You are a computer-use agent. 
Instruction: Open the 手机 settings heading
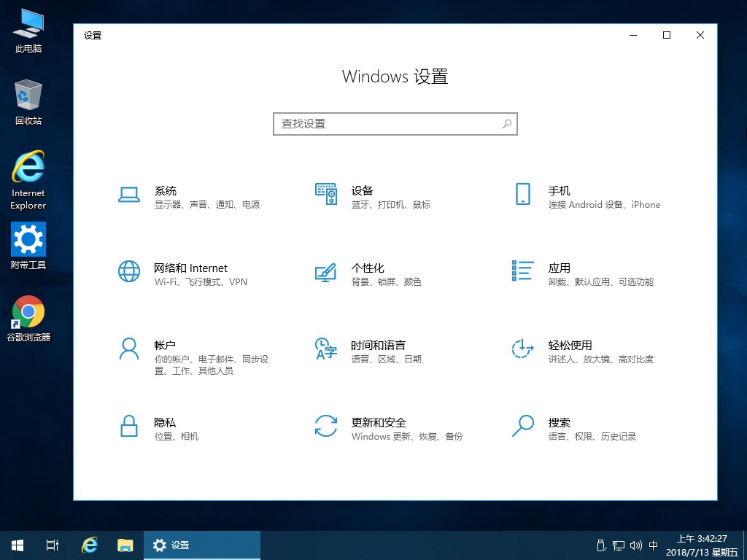click(560, 191)
